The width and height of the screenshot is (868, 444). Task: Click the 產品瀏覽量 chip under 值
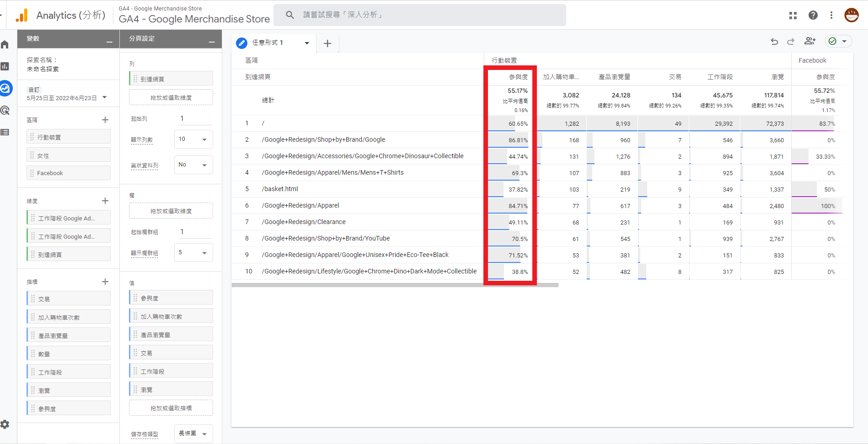point(171,334)
